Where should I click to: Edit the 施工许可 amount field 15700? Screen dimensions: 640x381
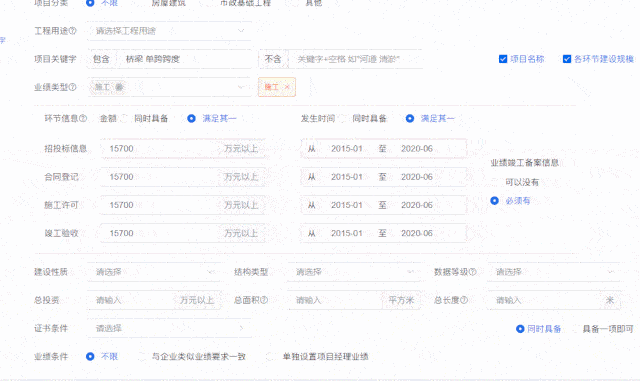coord(159,205)
